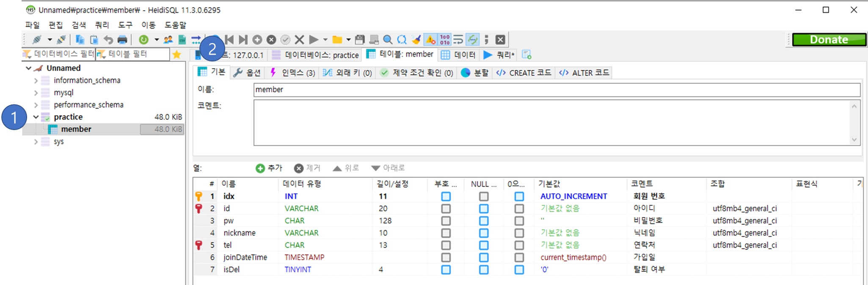The height and width of the screenshot is (285, 868).
Task: Expand the sys database node
Action: (x=36, y=142)
